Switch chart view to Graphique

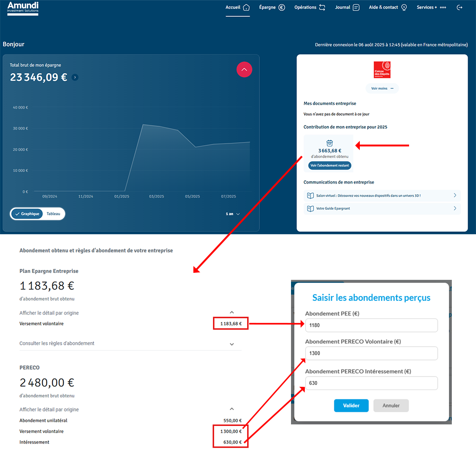(x=27, y=214)
